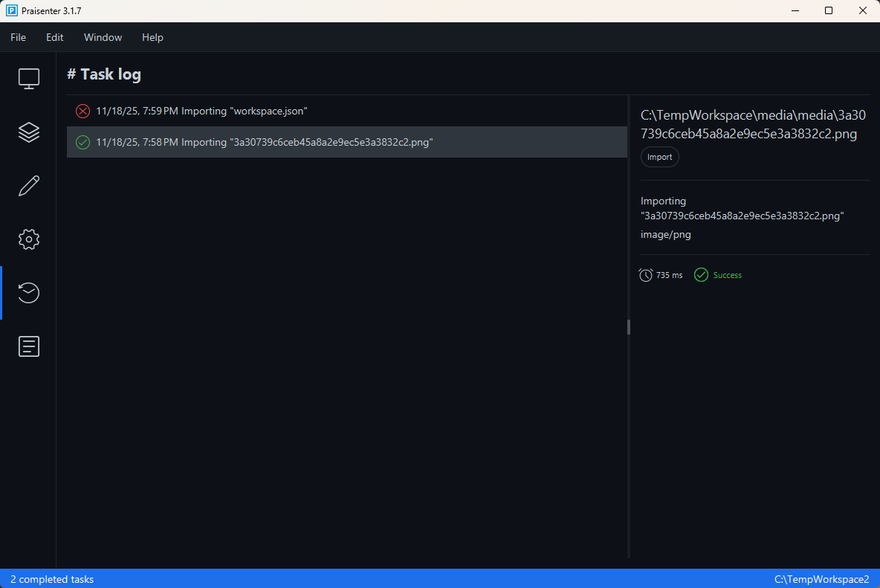Image resolution: width=880 pixels, height=588 pixels.
Task: Open the Window menu
Action: click(103, 37)
